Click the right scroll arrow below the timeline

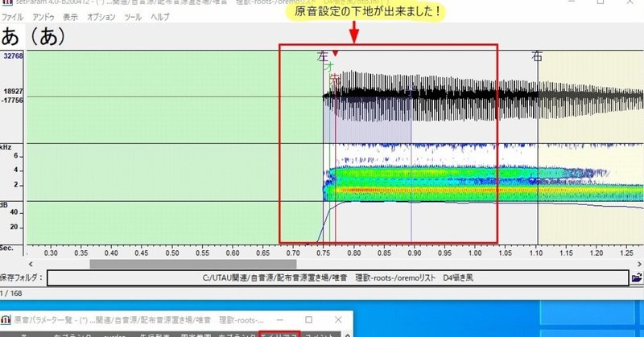[x=639, y=264]
